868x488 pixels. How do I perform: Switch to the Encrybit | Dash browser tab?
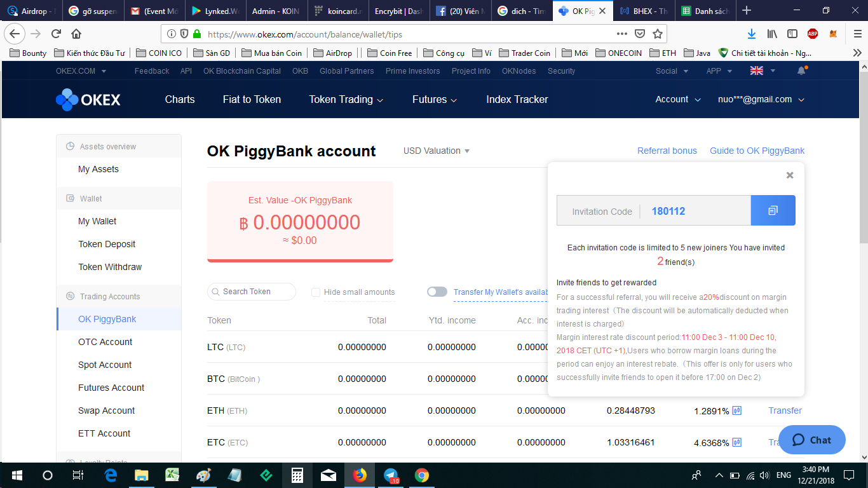[398, 11]
